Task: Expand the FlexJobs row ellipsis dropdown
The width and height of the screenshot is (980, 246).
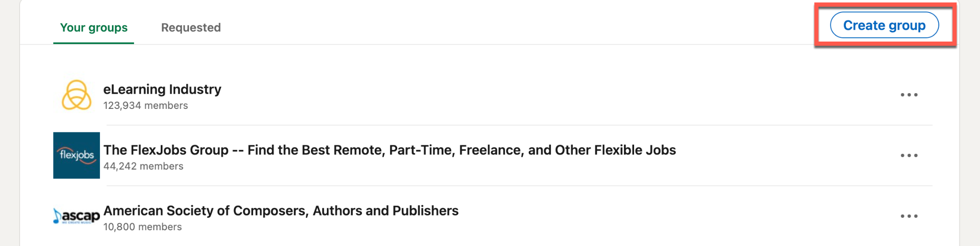Action: pyautogui.click(x=909, y=156)
